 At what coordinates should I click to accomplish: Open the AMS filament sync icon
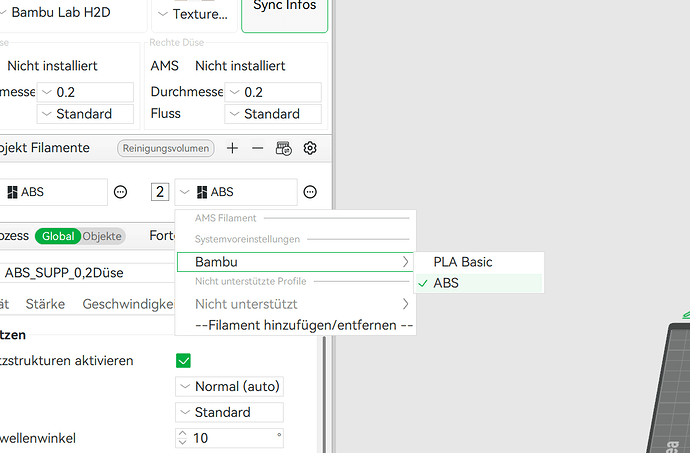coord(283,148)
